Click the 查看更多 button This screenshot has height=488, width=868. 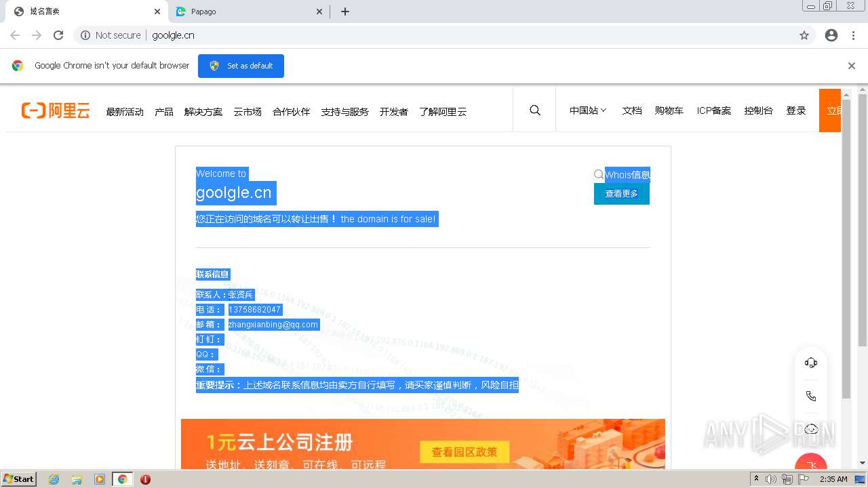click(622, 194)
